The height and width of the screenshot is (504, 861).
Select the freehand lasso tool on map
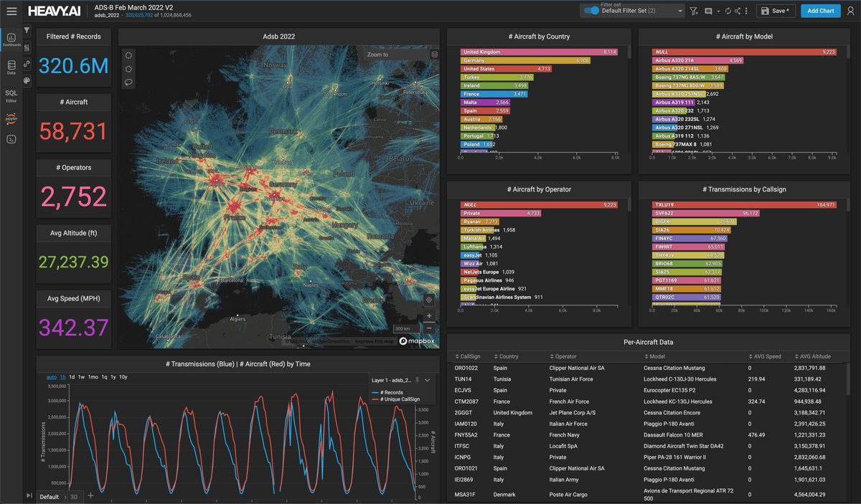(x=128, y=82)
